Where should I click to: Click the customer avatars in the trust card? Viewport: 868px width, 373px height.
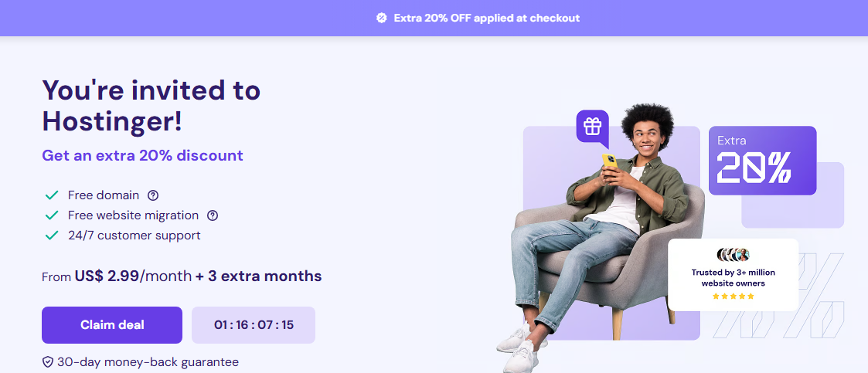(733, 255)
